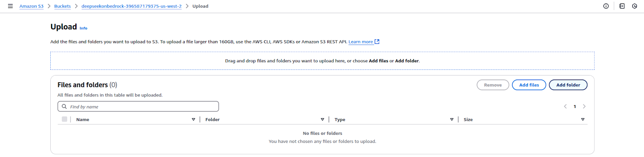The width and height of the screenshot is (644, 157).
Task: Go to next page arrow in pagination
Action: pos(584,106)
